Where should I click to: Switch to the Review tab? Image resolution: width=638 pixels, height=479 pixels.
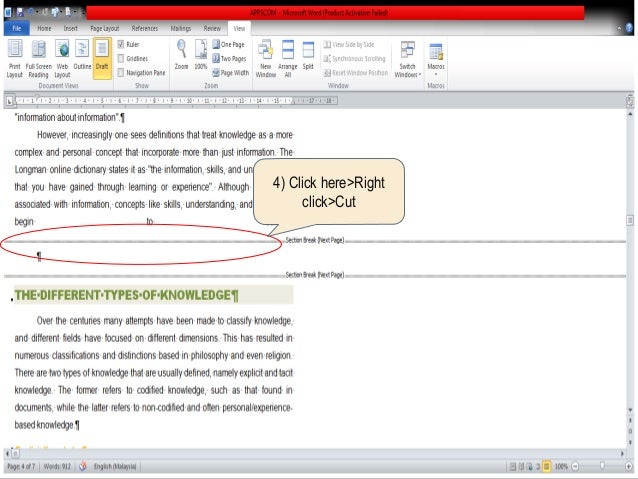212,28
